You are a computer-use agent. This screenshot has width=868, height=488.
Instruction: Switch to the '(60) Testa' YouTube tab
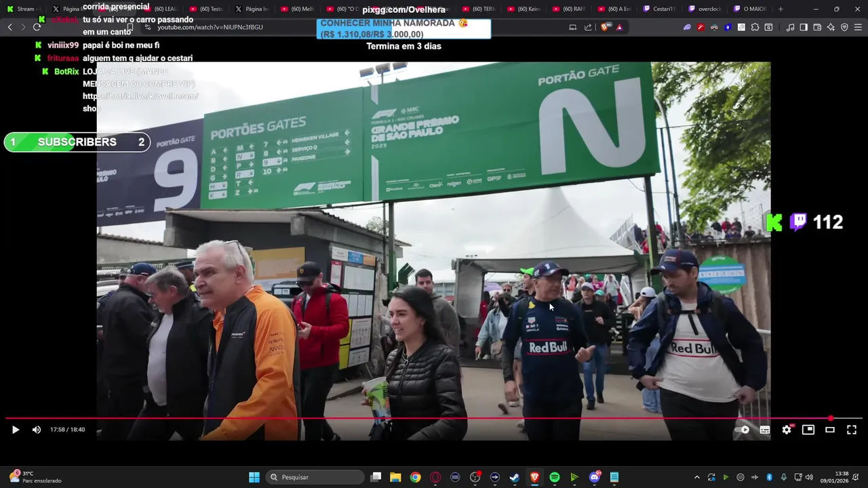click(x=206, y=9)
